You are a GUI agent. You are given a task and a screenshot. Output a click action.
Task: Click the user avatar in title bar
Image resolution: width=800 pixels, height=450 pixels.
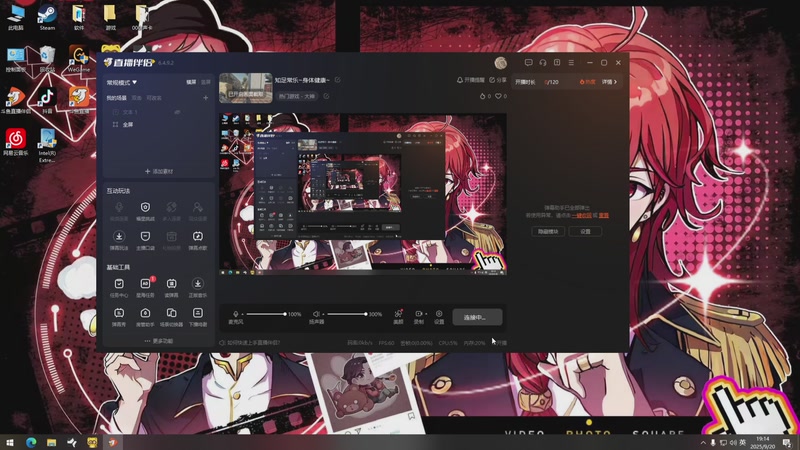tap(501, 63)
